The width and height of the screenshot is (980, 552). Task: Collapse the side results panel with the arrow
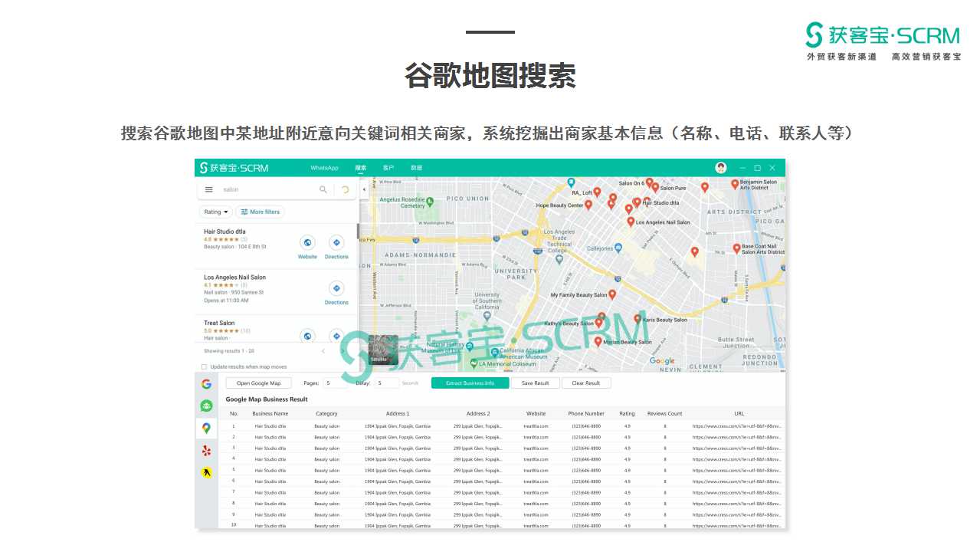(364, 189)
